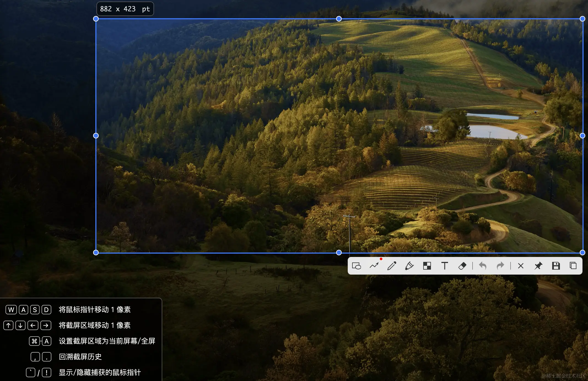Select the eraser tool
Screen dimensions: 588x381
(462, 266)
